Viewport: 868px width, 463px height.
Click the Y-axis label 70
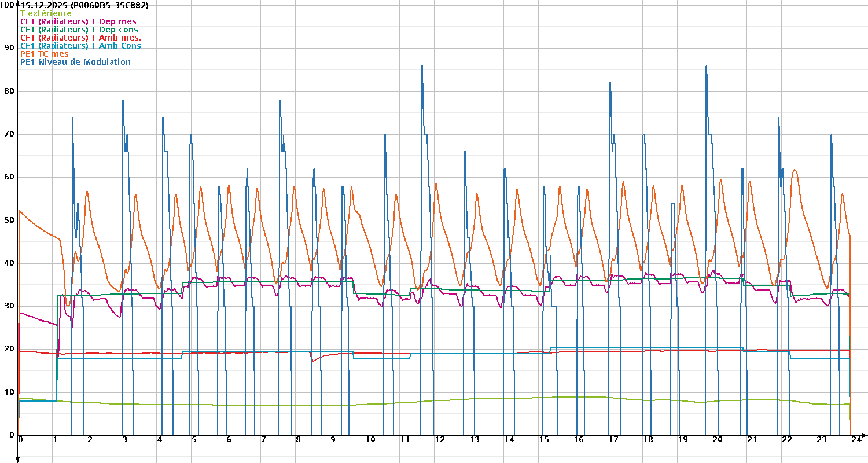click(x=10, y=134)
